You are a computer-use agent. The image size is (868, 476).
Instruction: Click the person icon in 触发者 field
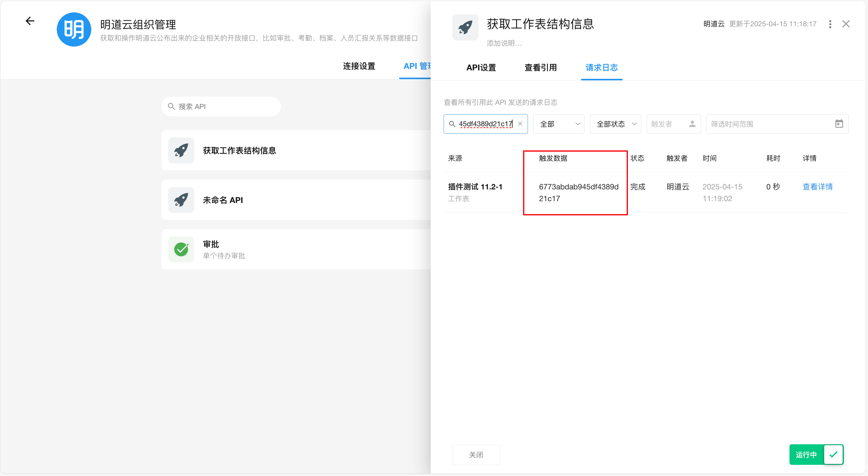coord(692,124)
